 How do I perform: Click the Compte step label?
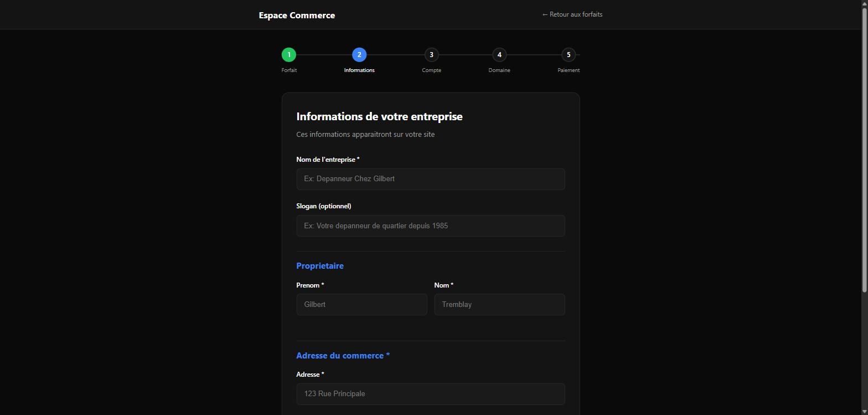click(x=431, y=70)
